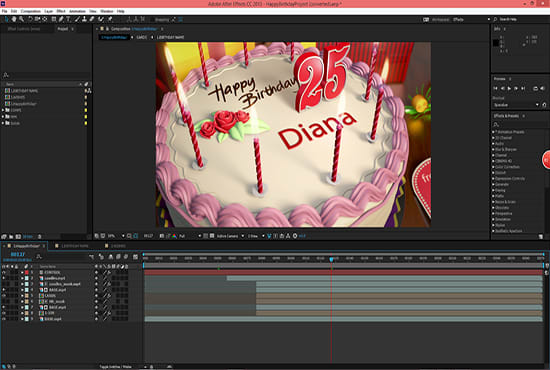Select the Rotation tool

[30, 19]
